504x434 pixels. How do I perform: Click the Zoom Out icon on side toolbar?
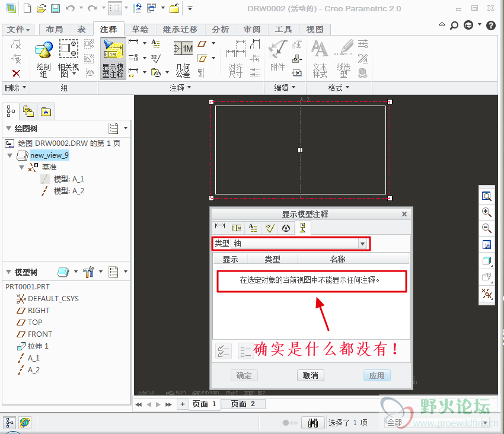(487, 228)
